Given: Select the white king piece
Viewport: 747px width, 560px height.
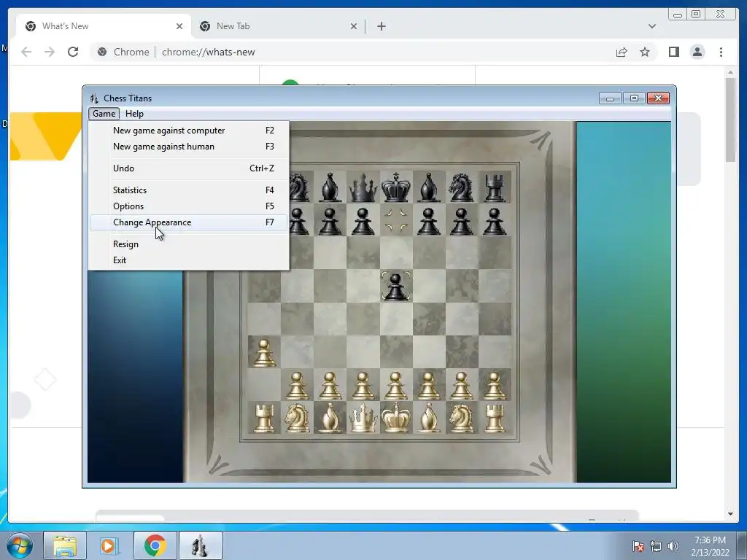Looking at the screenshot, I should tap(396, 418).
